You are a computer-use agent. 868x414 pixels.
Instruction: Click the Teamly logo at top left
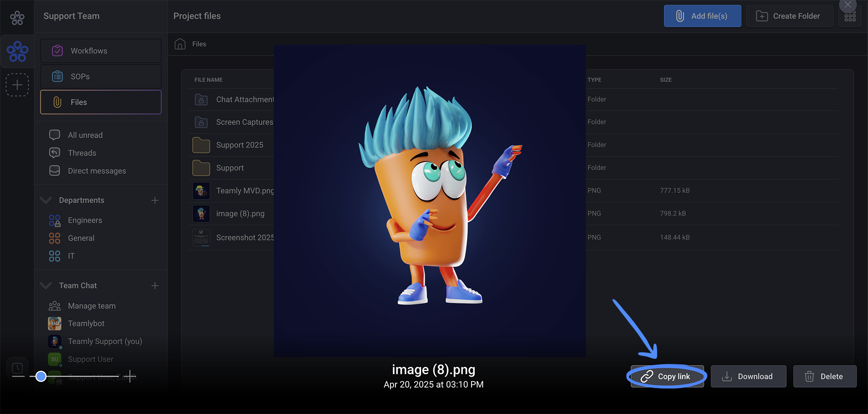(x=17, y=18)
